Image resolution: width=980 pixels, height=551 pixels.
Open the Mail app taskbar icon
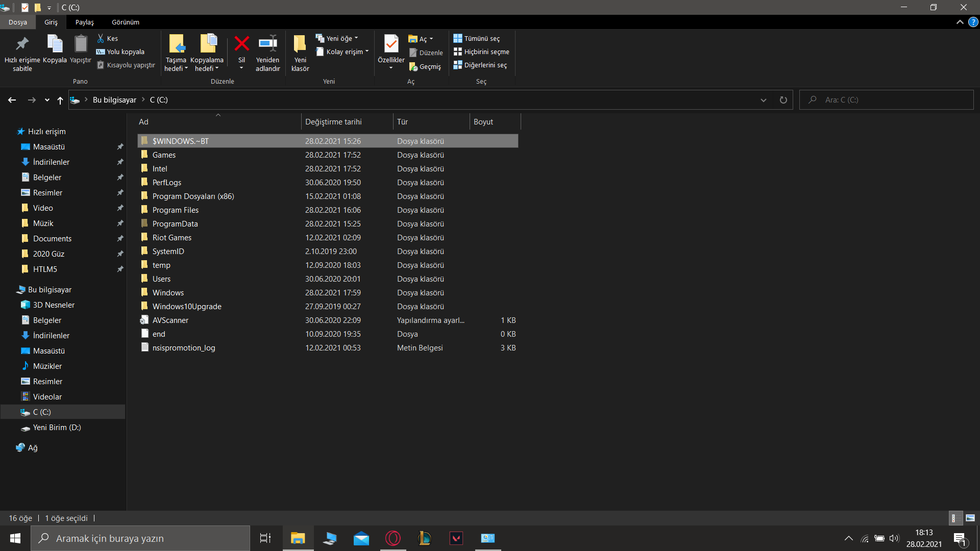(x=361, y=538)
